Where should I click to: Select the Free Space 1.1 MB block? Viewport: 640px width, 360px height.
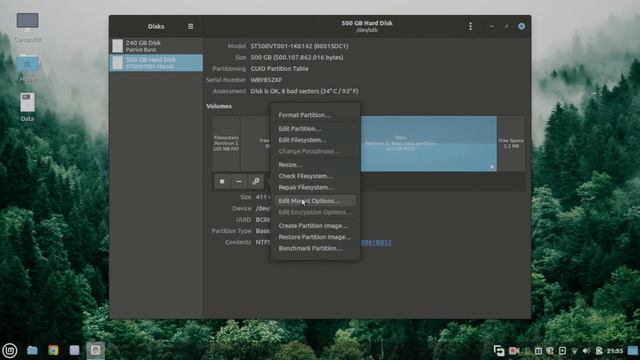click(x=511, y=144)
